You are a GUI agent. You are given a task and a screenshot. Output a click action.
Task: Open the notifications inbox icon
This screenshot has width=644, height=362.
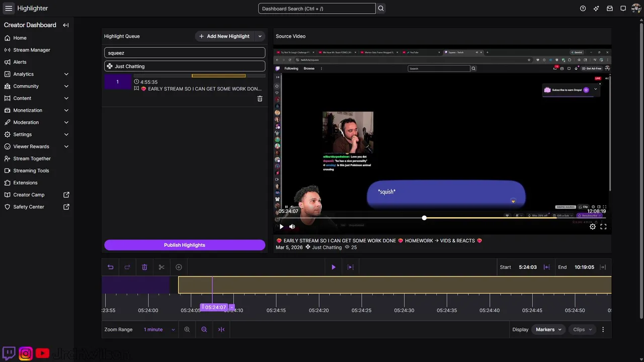click(x=610, y=9)
